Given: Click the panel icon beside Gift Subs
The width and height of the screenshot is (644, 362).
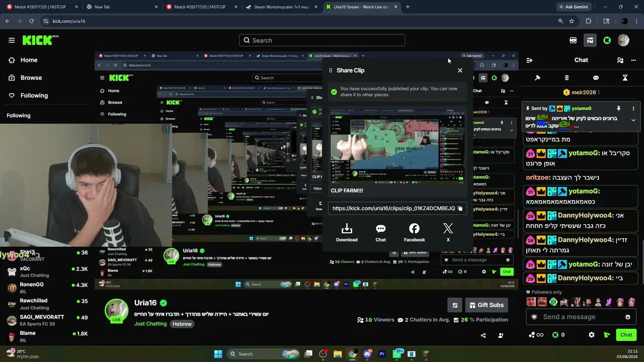Looking at the screenshot, I should 455,305.
